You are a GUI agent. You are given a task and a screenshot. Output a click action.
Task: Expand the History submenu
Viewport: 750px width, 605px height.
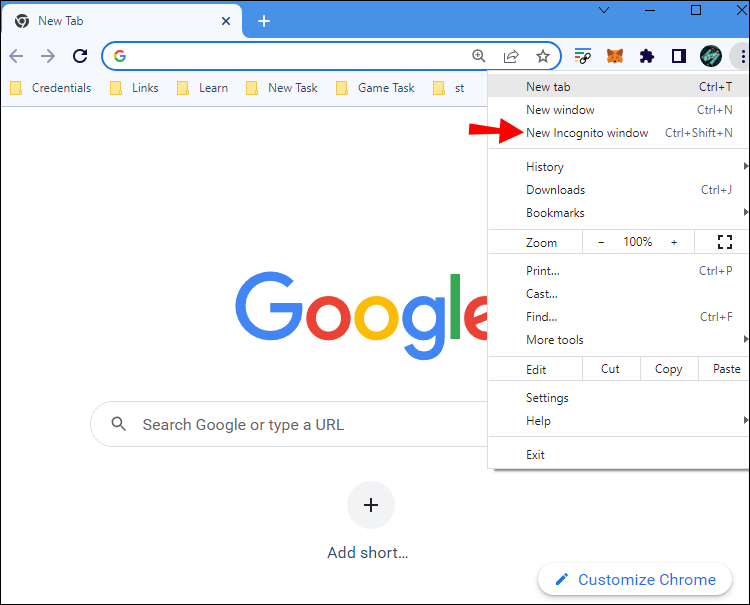coord(619,166)
